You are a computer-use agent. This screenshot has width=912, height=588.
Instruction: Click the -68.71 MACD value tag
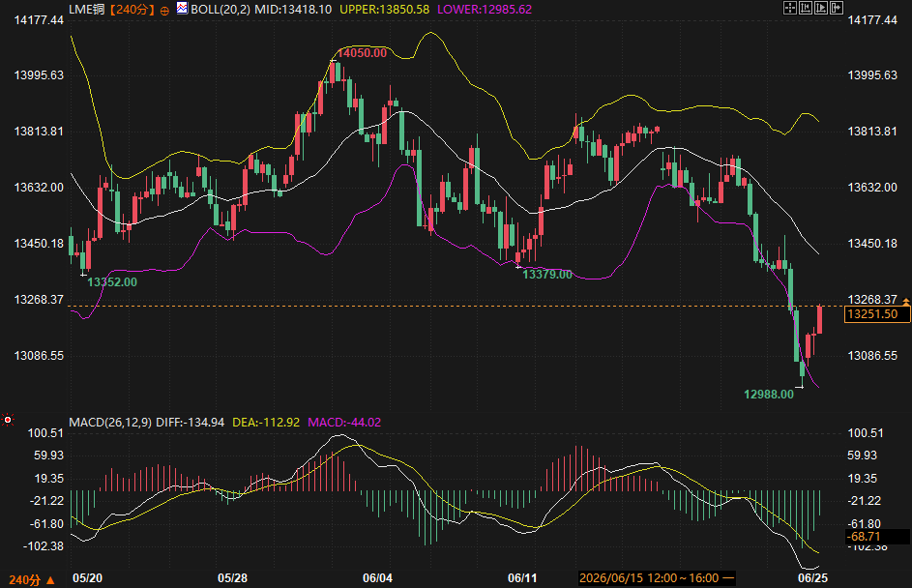click(864, 536)
